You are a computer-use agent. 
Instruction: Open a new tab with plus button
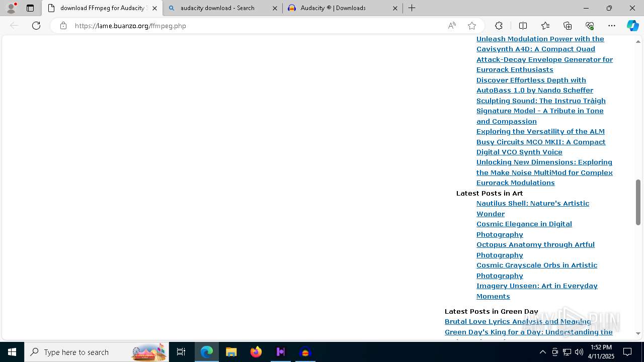coord(412,8)
